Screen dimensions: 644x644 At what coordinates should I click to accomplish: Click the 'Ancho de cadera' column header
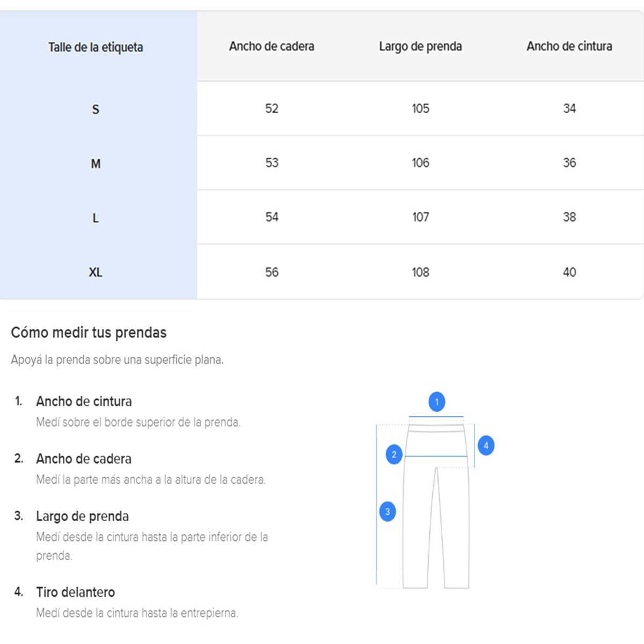(x=272, y=47)
